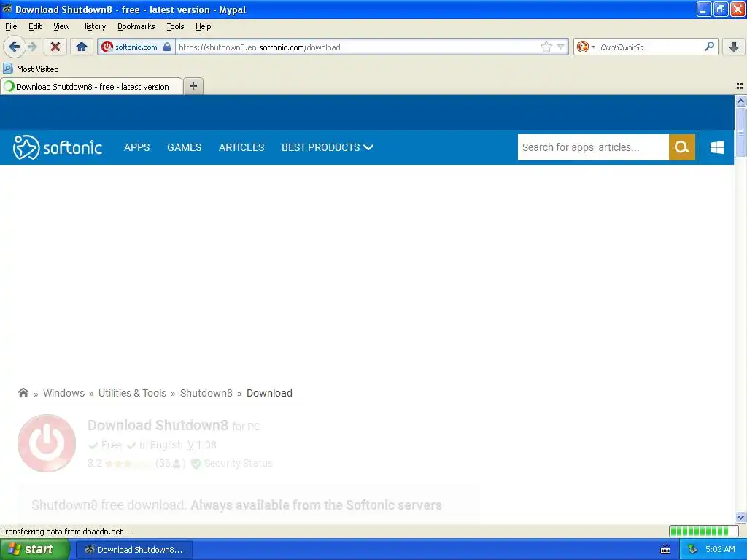The width and height of the screenshot is (747, 560).
Task: Click the scrollbar down arrow
Action: pos(740,517)
